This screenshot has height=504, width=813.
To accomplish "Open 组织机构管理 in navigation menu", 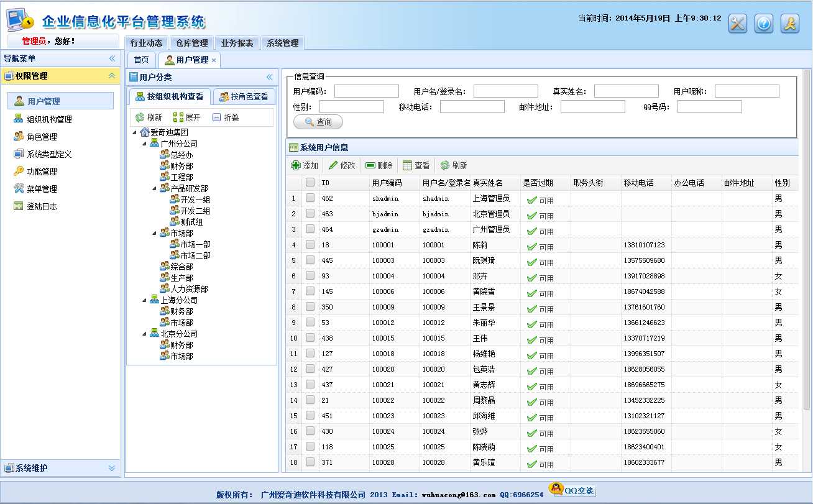I will coord(49,119).
